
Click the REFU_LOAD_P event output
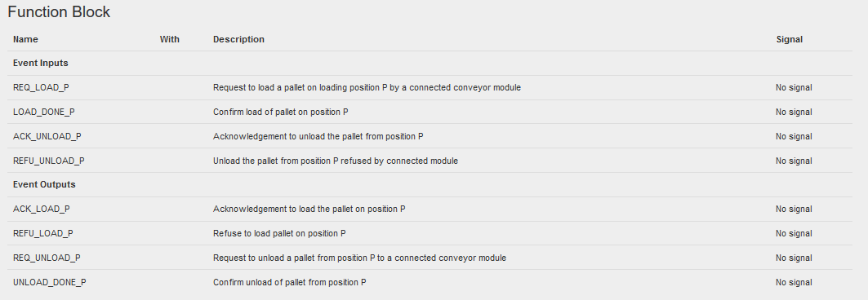43,233
